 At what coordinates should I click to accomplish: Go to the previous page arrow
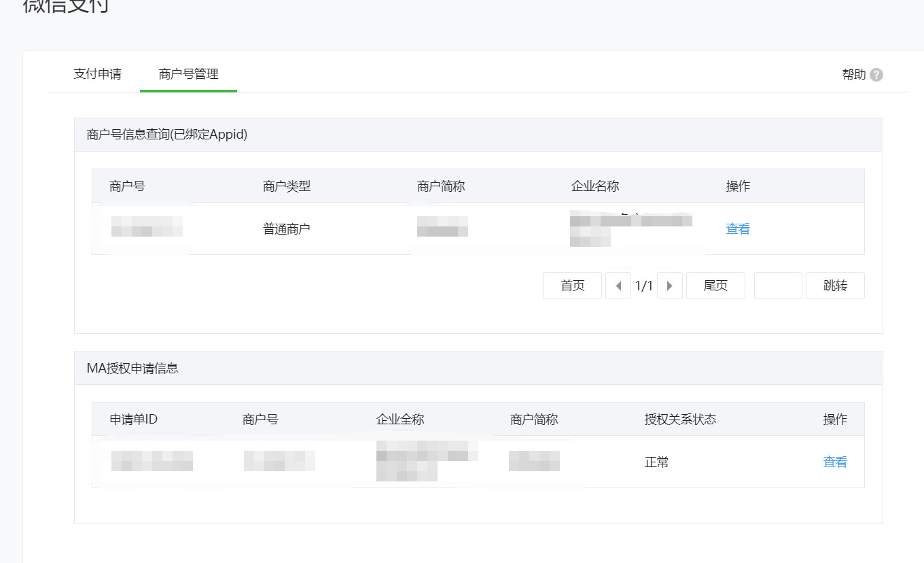tap(618, 286)
